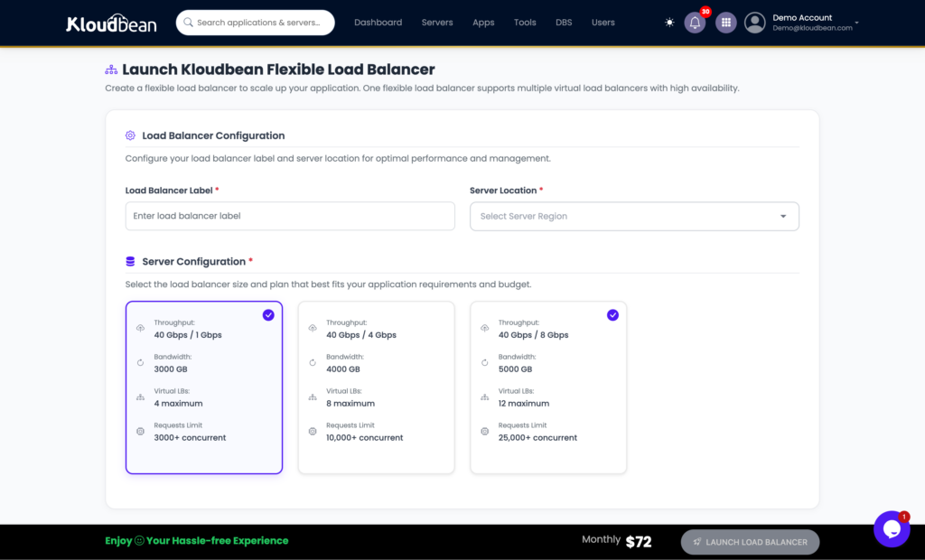925x560 pixels.
Task: Click the 25,000+ concurrent text
Action: coord(537,438)
